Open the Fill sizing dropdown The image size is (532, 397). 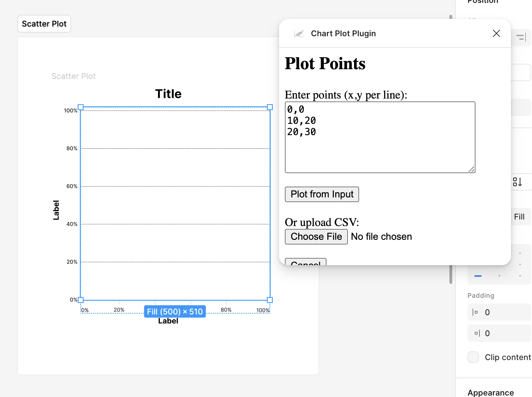coord(519,217)
